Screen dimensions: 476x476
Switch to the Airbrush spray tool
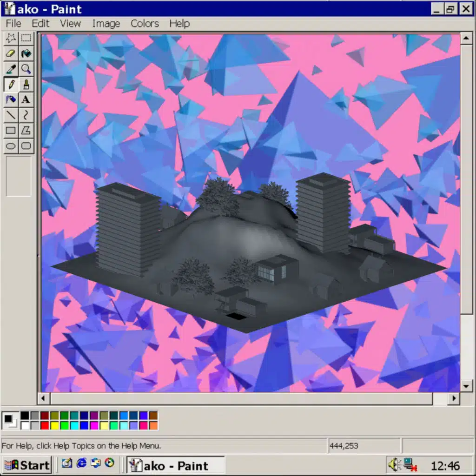[11, 99]
